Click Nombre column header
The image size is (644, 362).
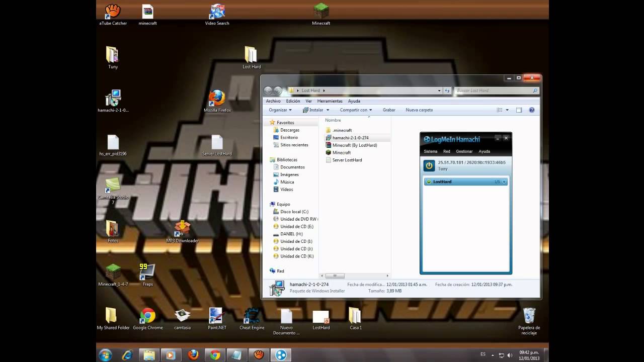click(333, 120)
